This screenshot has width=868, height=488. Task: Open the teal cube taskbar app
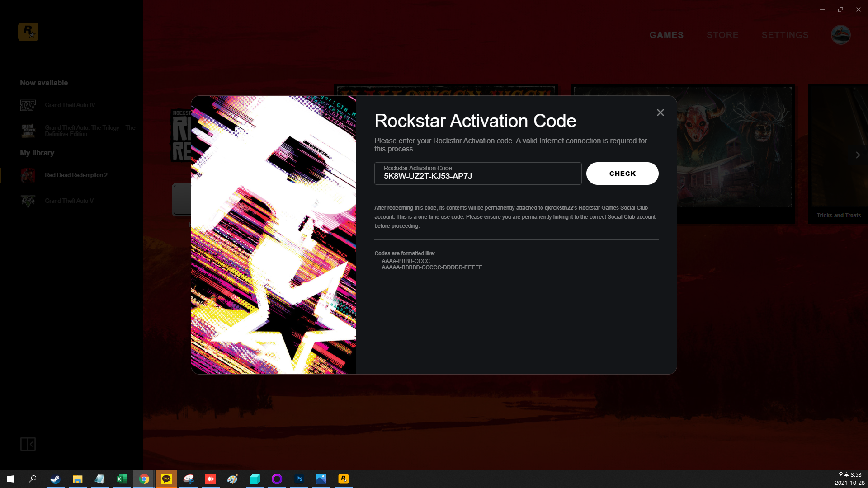(x=255, y=479)
